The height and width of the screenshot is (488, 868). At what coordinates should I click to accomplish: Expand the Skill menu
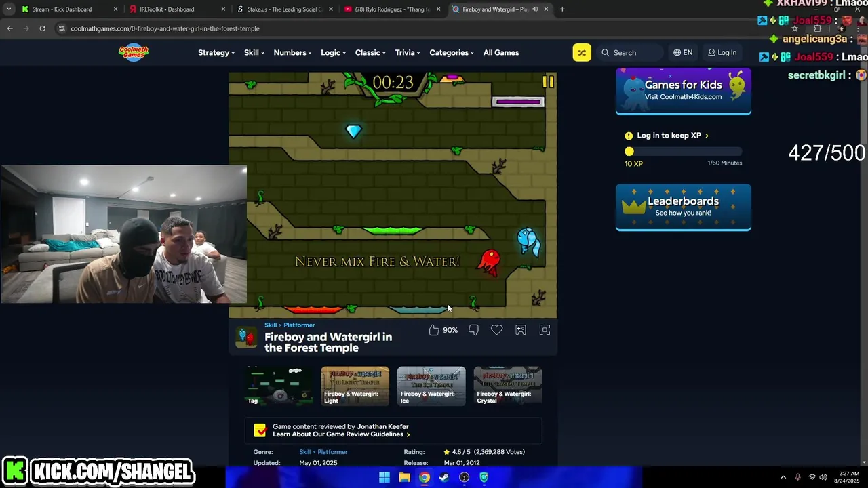(254, 52)
